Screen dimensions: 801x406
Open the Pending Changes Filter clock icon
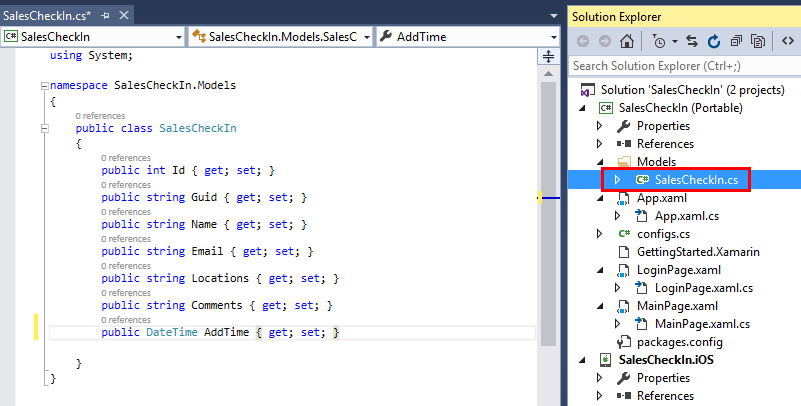pyautogui.click(x=658, y=41)
